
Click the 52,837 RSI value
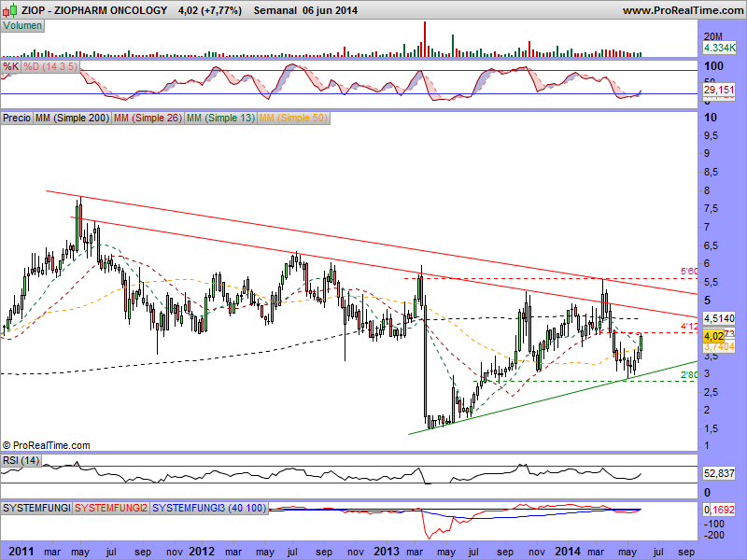pos(719,473)
